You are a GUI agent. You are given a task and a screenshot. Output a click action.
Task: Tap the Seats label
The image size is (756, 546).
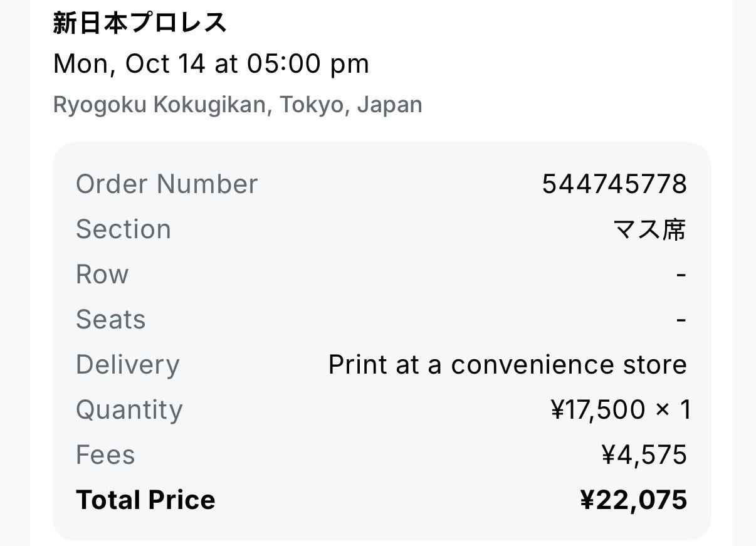point(111,320)
